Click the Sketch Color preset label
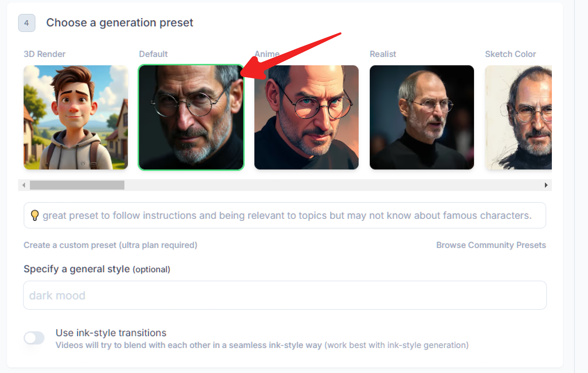This screenshot has height=373, width=588. [511, 54]
